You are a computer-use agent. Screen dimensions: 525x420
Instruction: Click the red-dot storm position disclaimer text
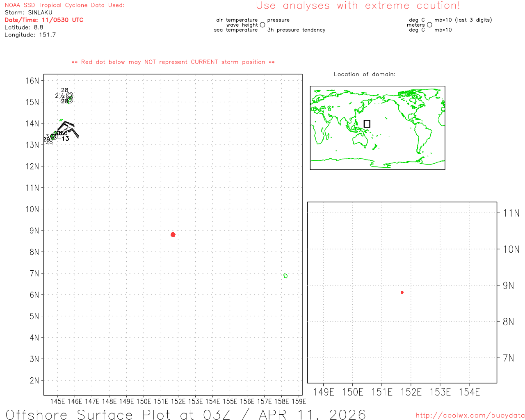click(173, 62)
